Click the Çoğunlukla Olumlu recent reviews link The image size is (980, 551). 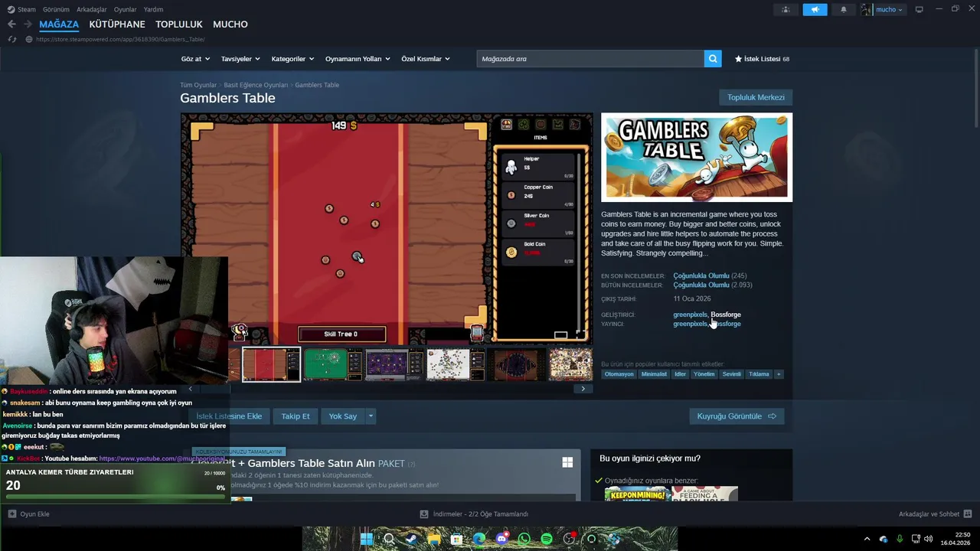coord(701,275)
